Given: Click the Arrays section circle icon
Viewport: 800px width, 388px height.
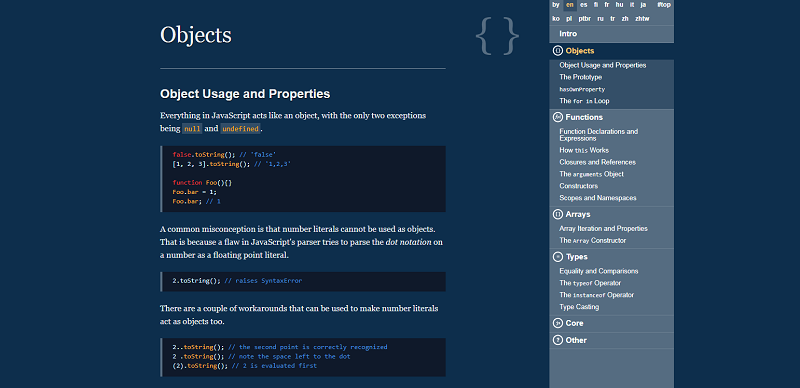Looking at the screenshot, I should pos(558,214).
